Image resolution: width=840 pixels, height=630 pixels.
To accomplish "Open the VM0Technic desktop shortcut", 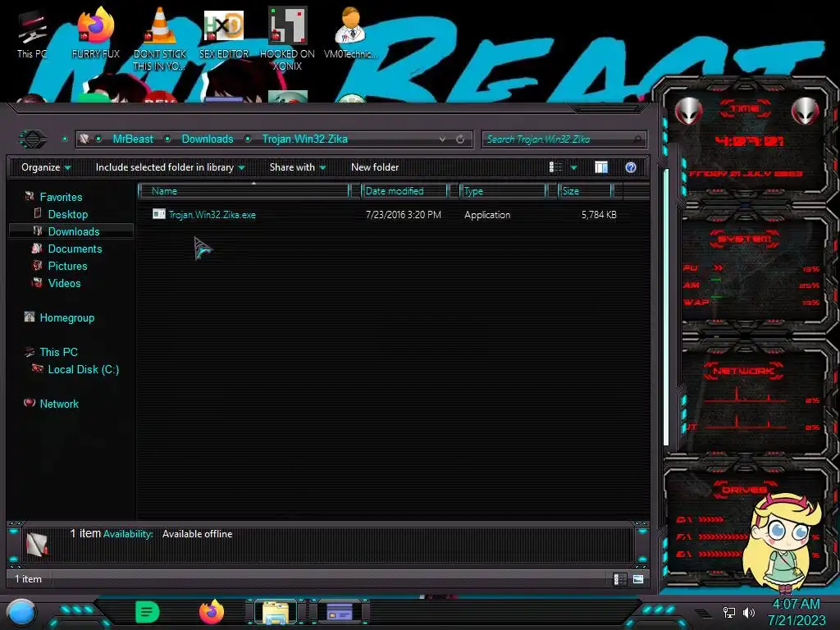I will [350, 33].
